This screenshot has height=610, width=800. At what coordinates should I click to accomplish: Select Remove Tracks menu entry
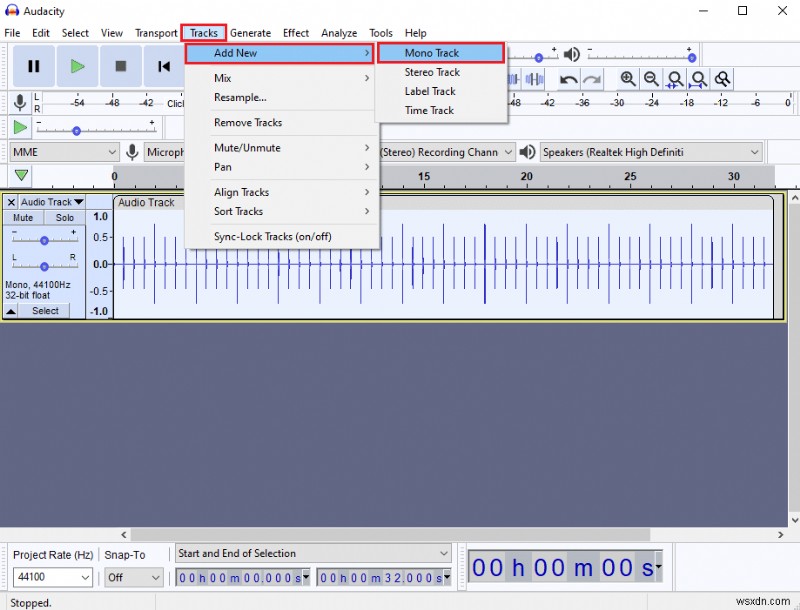282,122
